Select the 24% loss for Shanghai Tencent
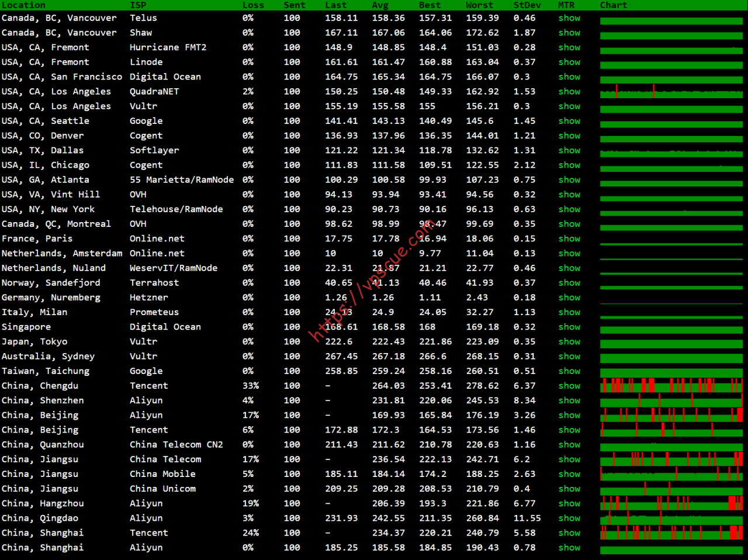Screen dimensions: 748x560 (x=251, y=533)
